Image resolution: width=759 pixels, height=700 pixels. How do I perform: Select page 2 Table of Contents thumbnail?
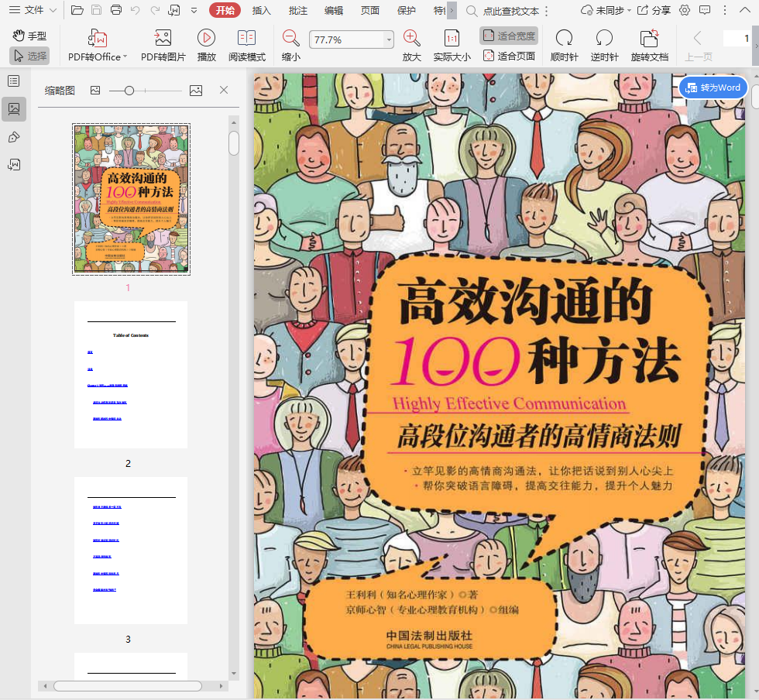point(131,375)
